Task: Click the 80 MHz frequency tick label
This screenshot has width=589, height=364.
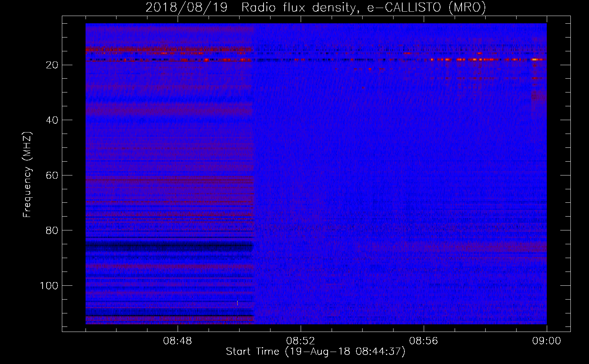Action: point(52,231)
